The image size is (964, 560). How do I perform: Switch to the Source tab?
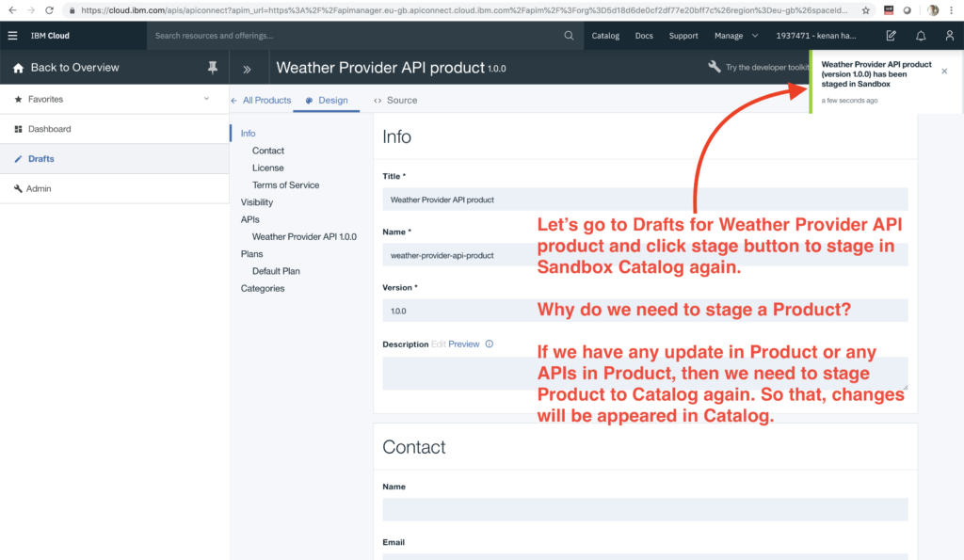395,100
